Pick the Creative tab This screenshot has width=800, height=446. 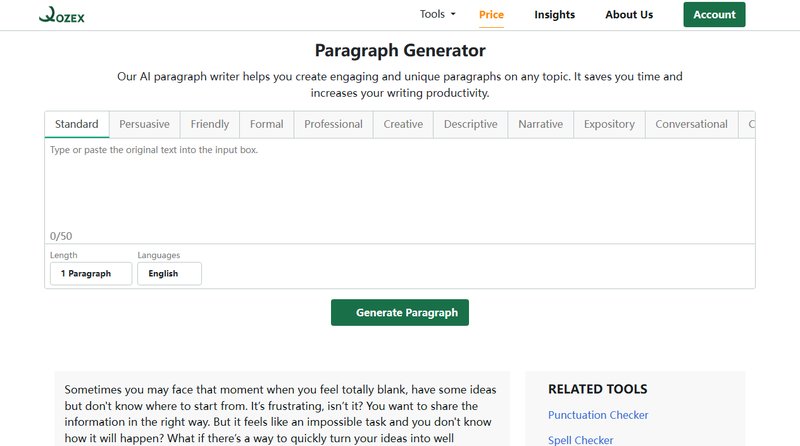[403, 124]
